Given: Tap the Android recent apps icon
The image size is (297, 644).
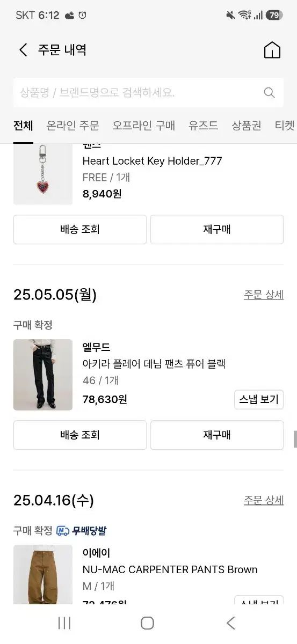Looking at the screenshot, I should [x=64, y=623].
